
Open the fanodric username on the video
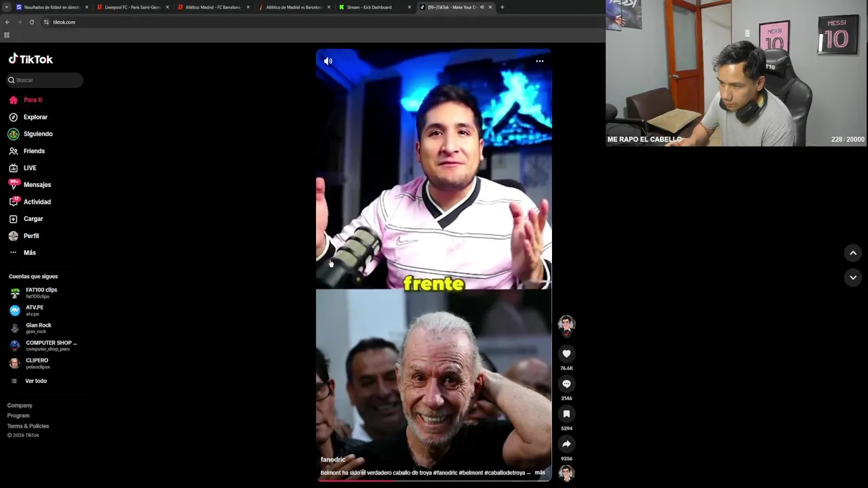(333, 460)
